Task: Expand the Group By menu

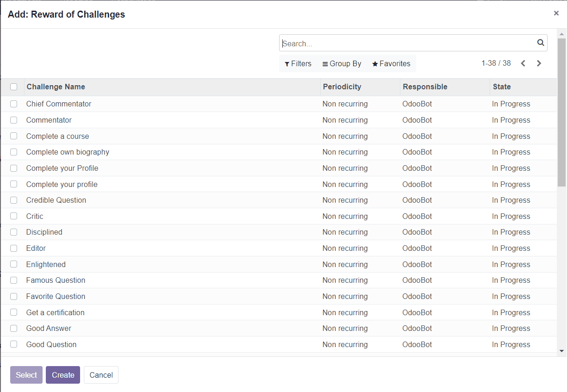Action: pyautogui.click(x=342, y=64)
